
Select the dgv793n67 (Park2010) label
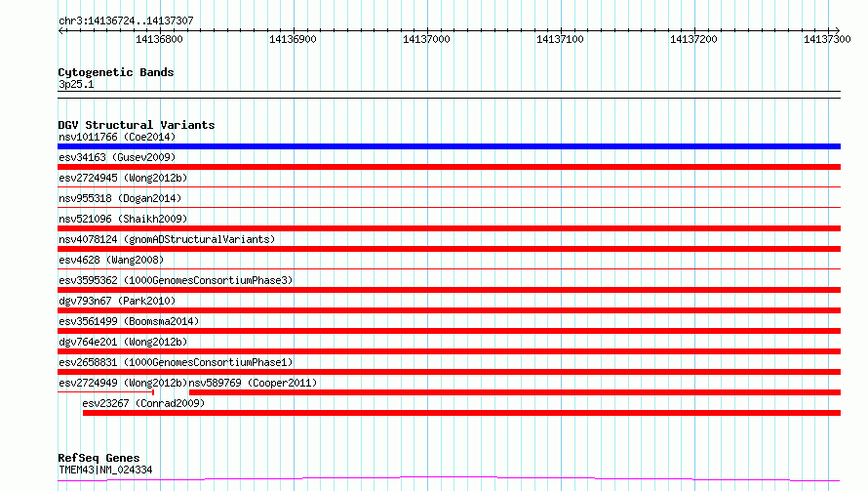pos(117,301)
